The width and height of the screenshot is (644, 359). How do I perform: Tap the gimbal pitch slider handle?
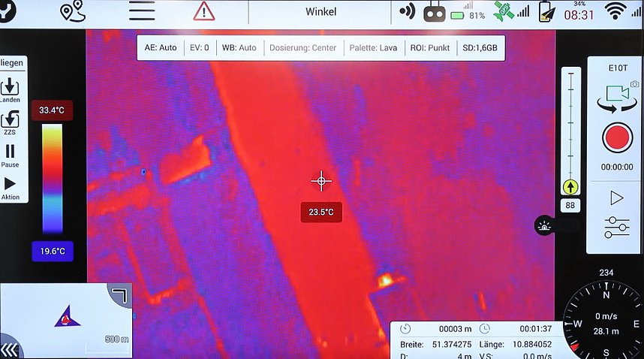(x=570, y=187)
